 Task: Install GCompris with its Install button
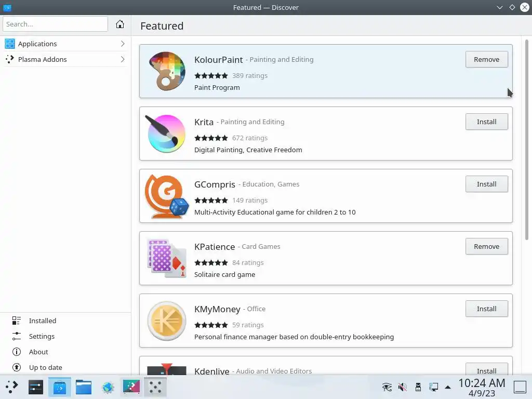point(486,184)
